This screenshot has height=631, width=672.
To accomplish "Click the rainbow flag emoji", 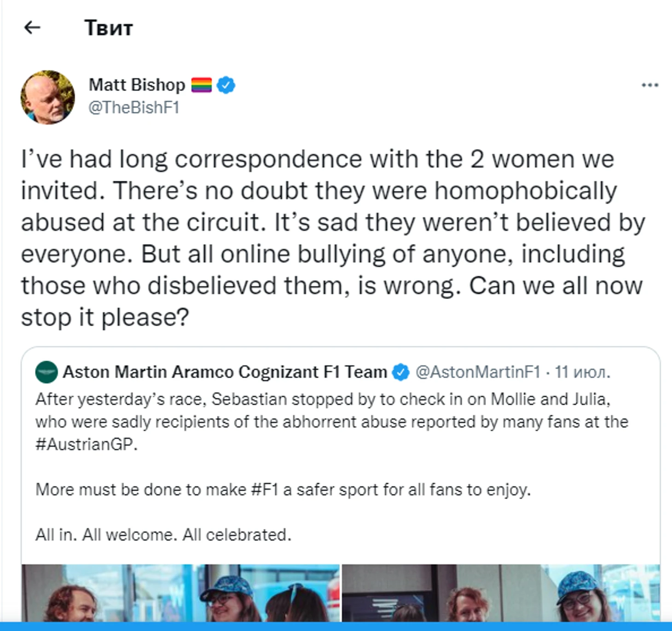I will tap(202, 85).
